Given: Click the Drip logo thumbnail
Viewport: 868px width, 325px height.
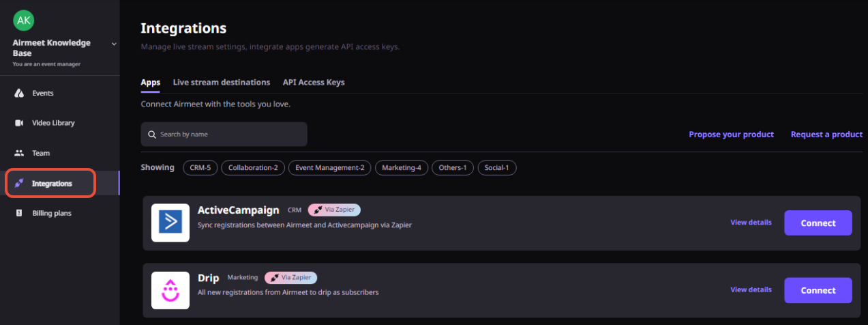Looking at the screenshot, I should [170, 290].
